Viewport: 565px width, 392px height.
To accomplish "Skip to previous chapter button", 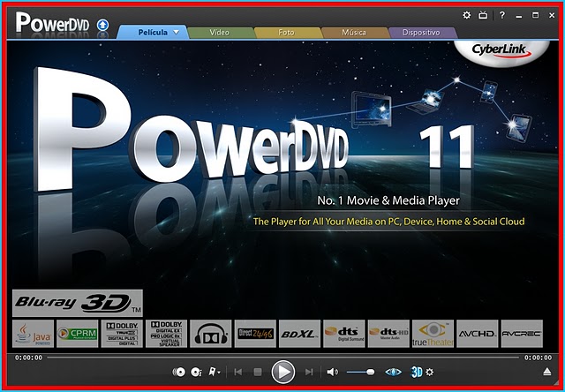I will [237, 372].
